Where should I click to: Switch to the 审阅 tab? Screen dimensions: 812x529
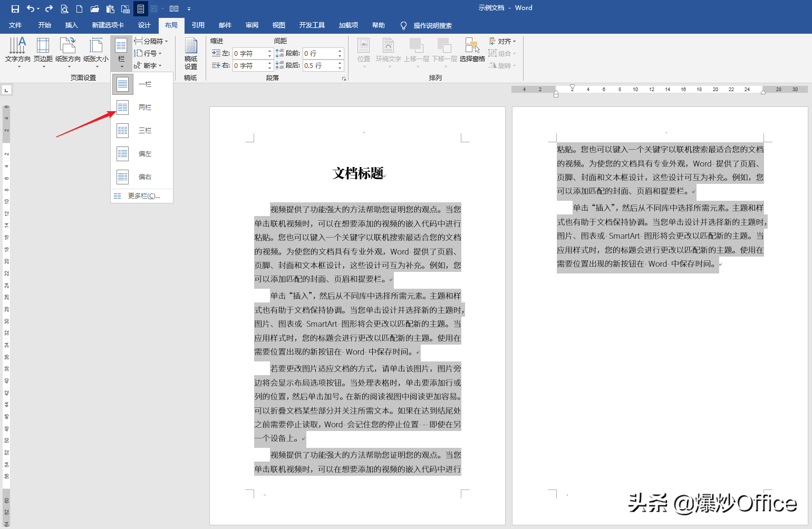tap(252, 25)
